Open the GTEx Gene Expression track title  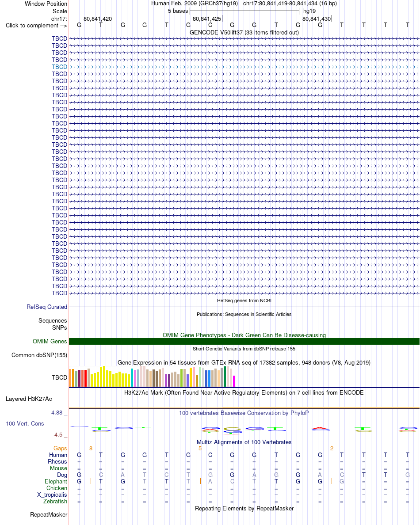(x=244, y=363)
